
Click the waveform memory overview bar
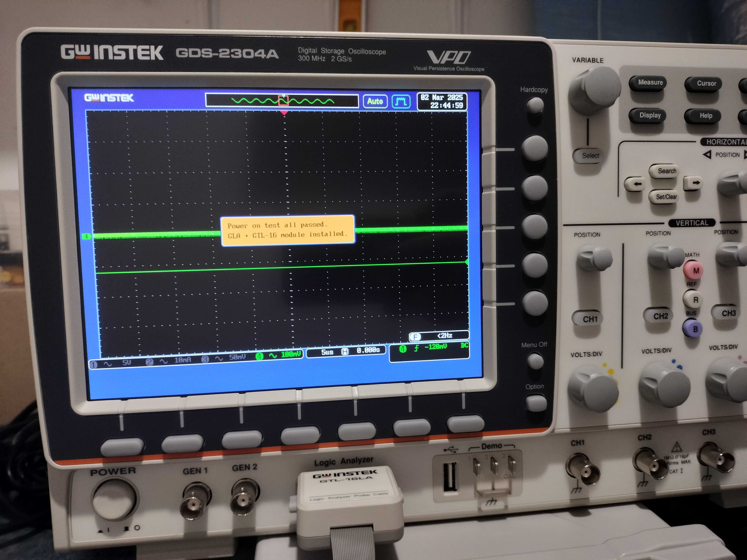[x=282, y=101]
